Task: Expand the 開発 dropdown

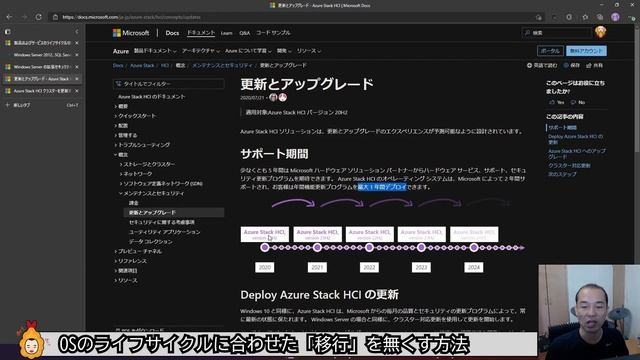Action: [284, 51]
